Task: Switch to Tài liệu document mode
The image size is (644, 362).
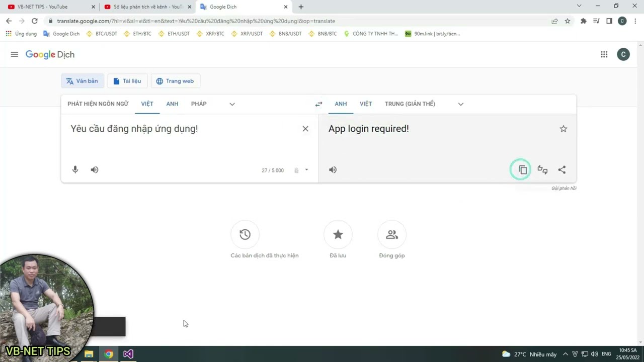Action: 127,81
